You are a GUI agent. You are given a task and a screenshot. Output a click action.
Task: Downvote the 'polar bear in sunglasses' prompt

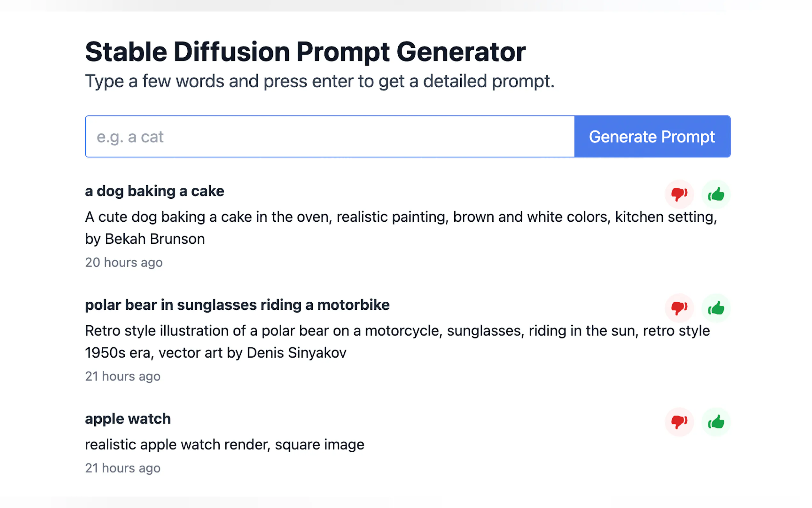coord(679,308)
